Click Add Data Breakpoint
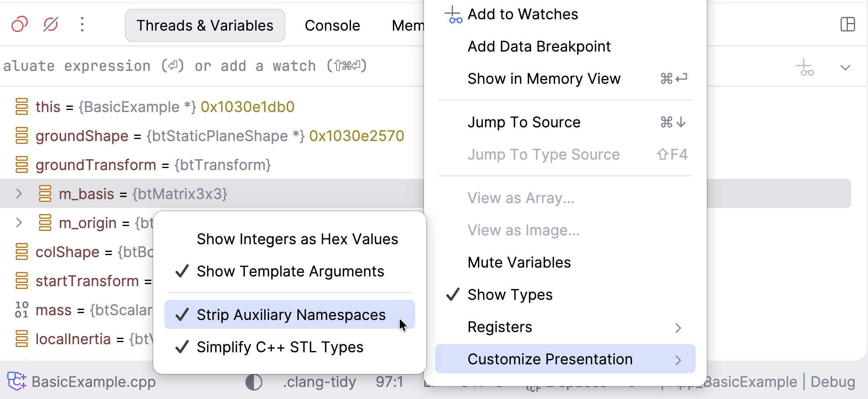This screenshot has height=399, width=868. click(539, 46)
